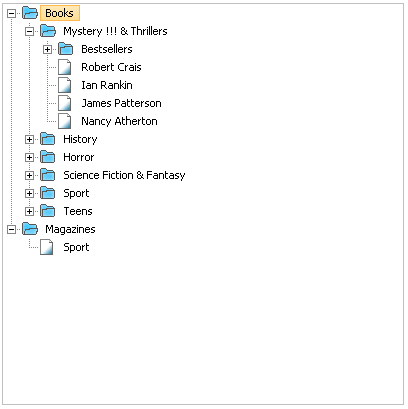Click the Nancy Atherton document icon
Image resolution: width=408 pixels, height=409 pixels.
[x=65, y=121]
